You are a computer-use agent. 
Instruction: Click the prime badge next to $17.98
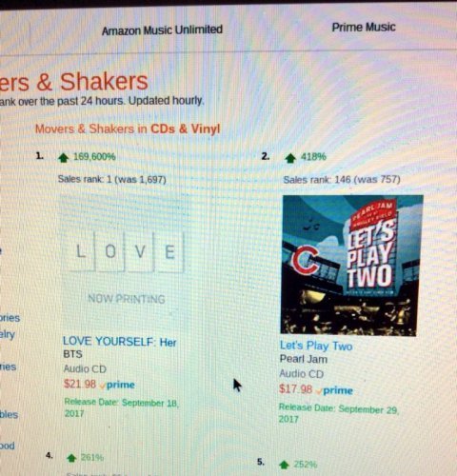[334, 390]
